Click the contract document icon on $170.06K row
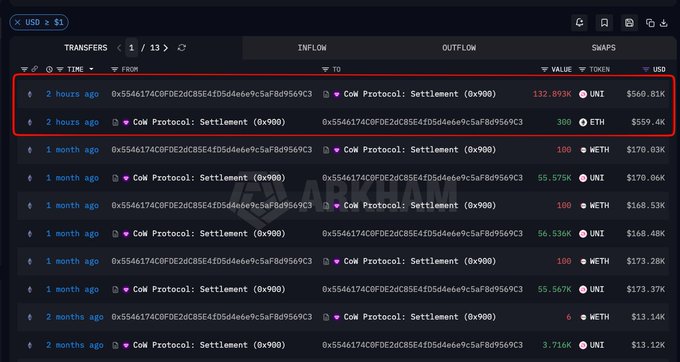680x362 pixels. point(115,178)
